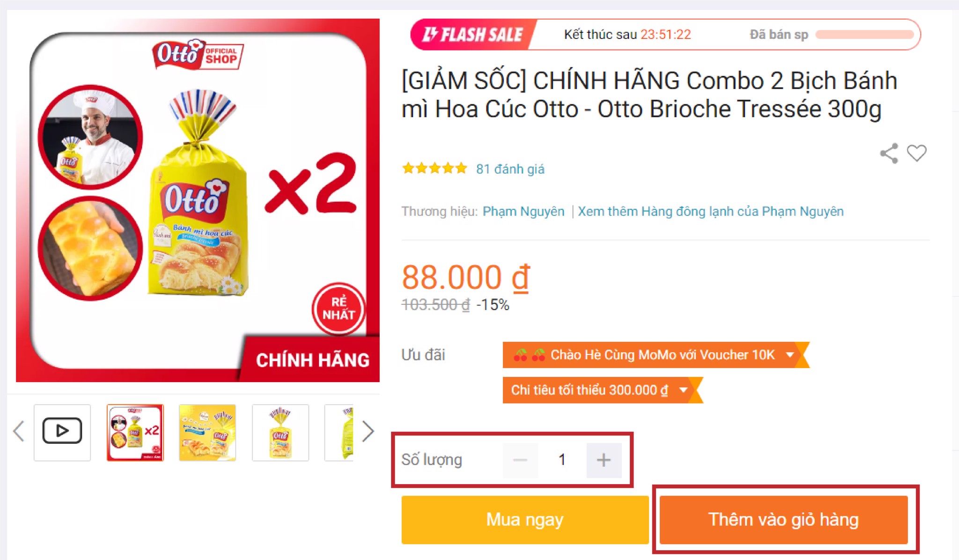Select the yellow banner product thumbnail
The width and height of the screenshot is (959, 560).
(207, 433)
